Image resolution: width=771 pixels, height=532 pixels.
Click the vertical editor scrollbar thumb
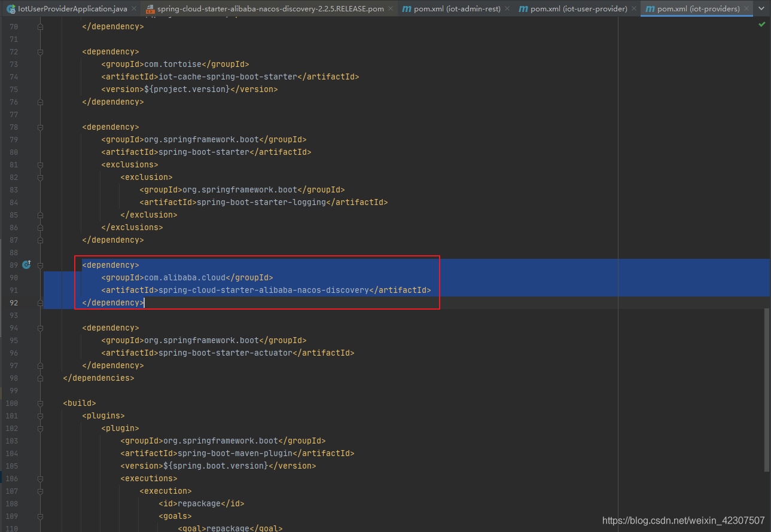[768, 389]
